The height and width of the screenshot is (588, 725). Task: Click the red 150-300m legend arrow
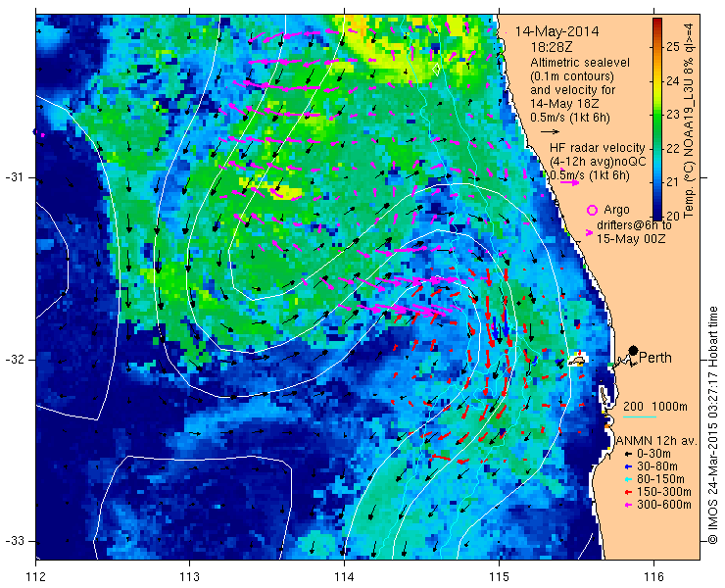(628, 492)
